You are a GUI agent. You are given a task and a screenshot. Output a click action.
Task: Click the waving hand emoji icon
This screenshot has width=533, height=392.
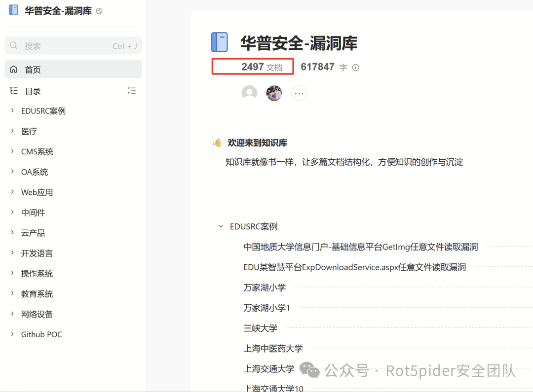[217, 143]
